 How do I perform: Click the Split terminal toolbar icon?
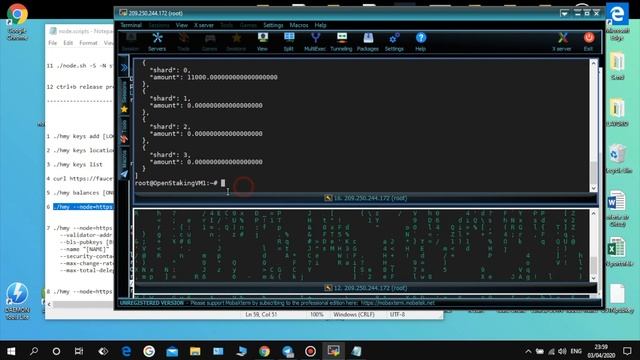289,42
